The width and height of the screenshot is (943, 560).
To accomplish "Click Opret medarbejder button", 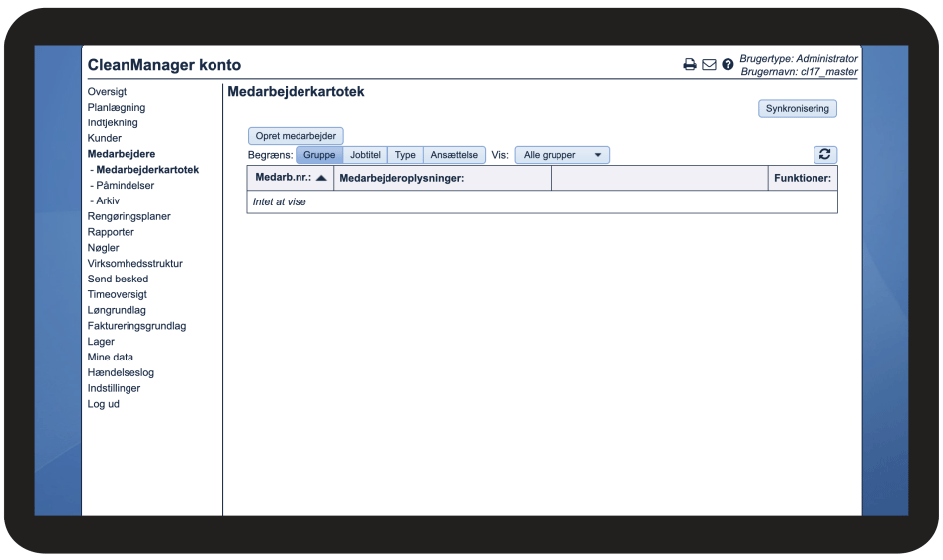I will click(296, 136).
